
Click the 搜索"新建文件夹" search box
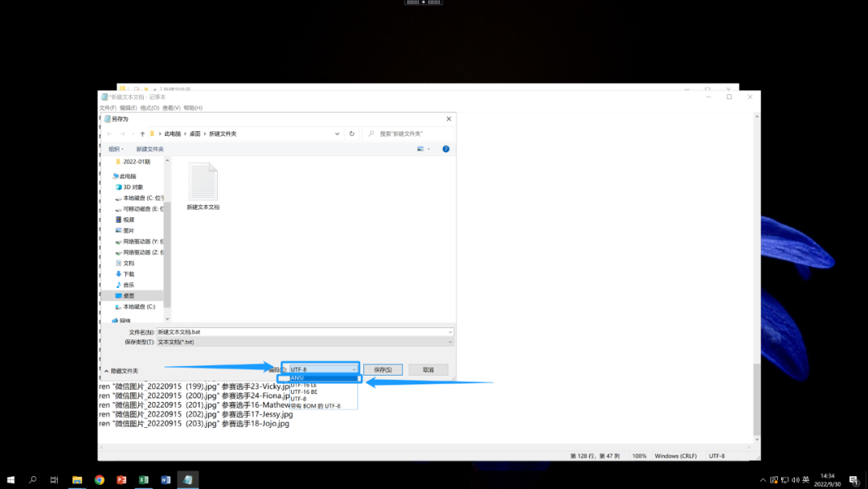(x=408, y=134)
